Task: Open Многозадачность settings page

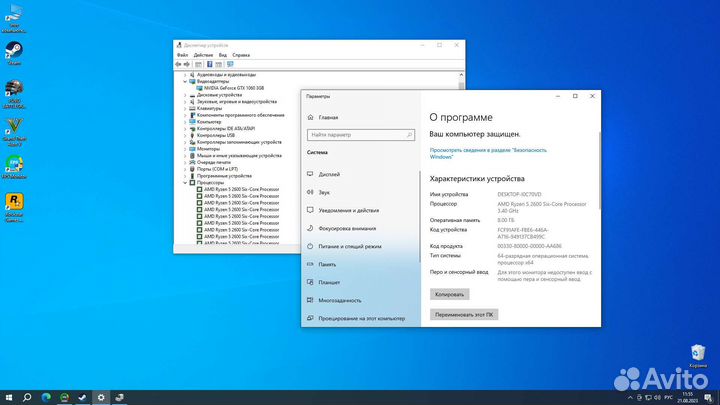Action: coord(339,300)
